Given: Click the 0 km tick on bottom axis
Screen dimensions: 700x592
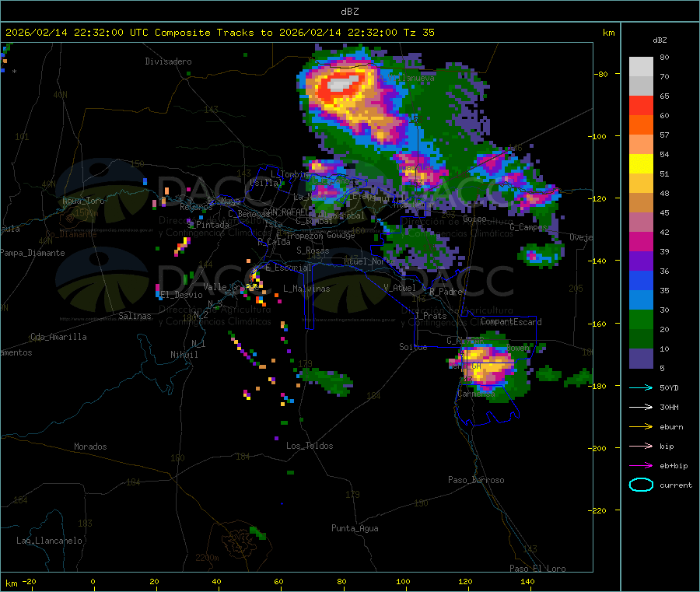Looking at the screenshot, I should (x=93, y=581).
